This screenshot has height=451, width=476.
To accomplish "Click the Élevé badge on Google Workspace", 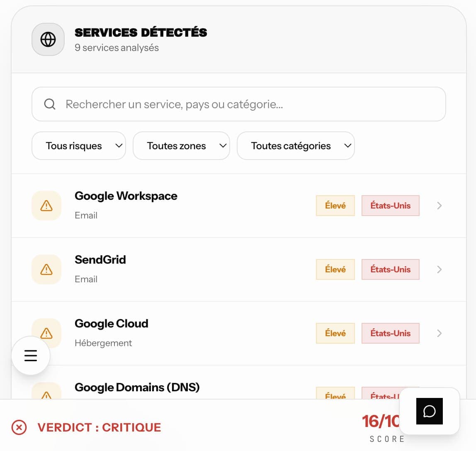I will (335, 206).
